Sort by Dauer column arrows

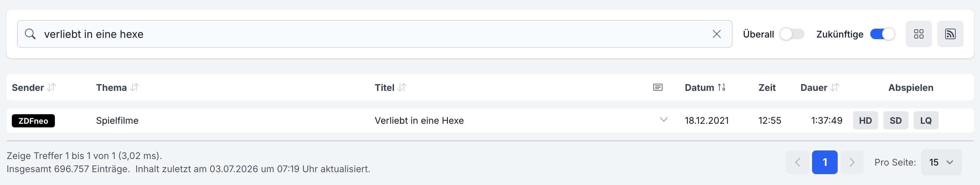[x=835, y=87]
